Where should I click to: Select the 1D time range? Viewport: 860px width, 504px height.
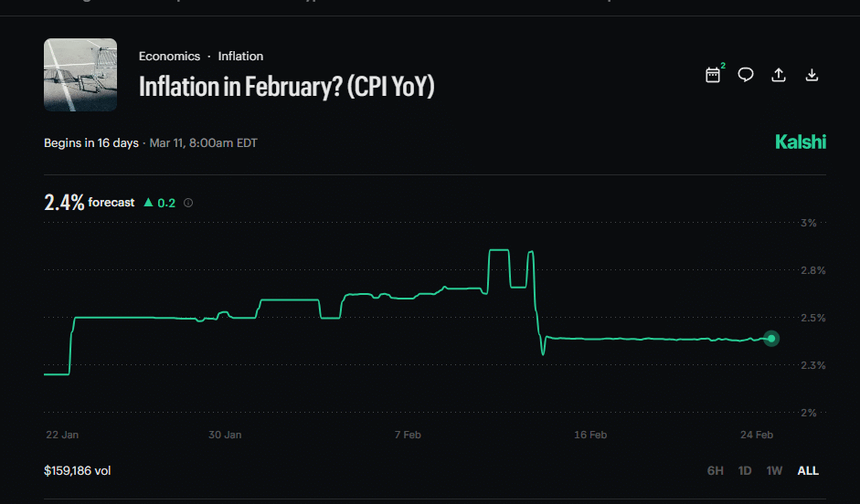click(745, 471)
